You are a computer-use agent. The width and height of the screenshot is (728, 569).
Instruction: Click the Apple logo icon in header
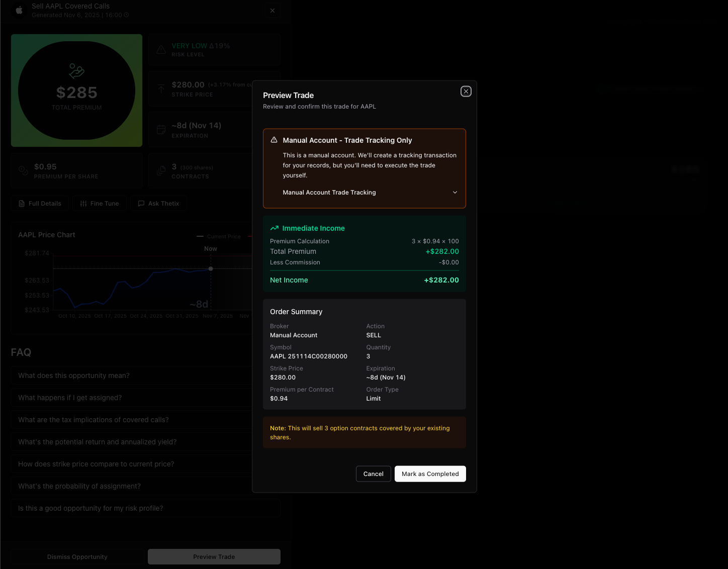[19, 10]
